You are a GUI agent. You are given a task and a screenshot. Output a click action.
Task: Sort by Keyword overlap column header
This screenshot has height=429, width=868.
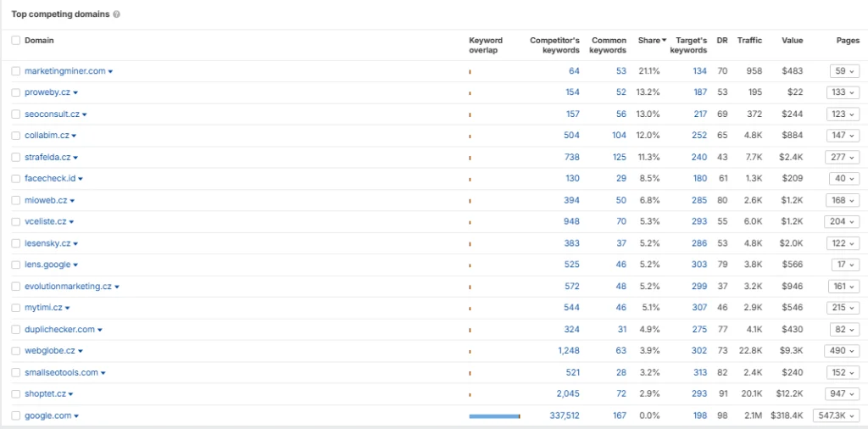point(486,46)
